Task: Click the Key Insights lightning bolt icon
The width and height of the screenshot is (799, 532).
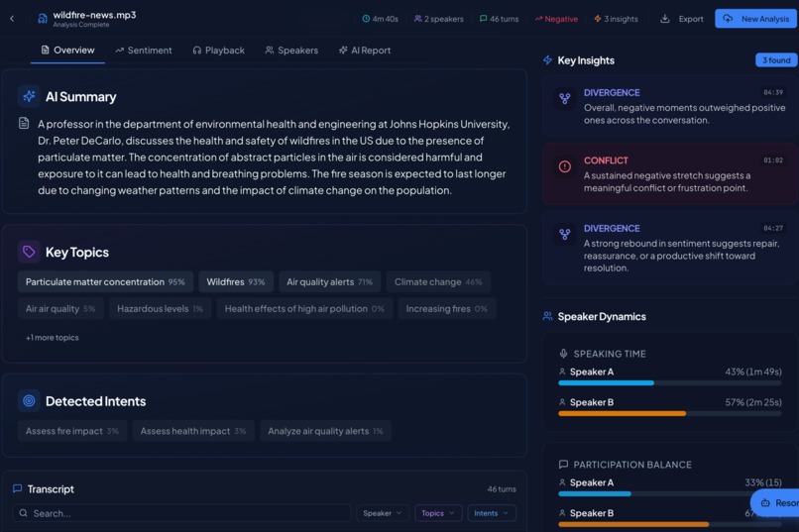Action: pyautogui.click(x=547, y=60)
